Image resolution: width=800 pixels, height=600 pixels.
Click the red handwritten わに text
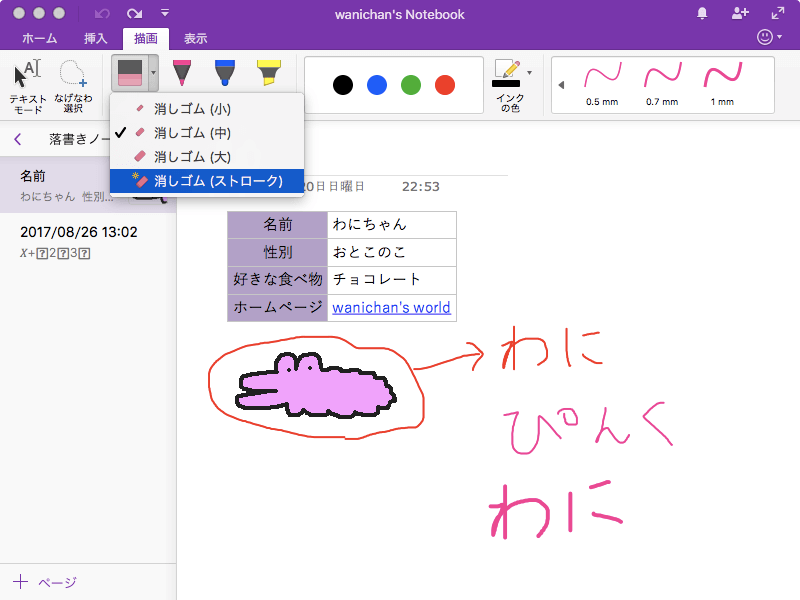tap(551, 348)
